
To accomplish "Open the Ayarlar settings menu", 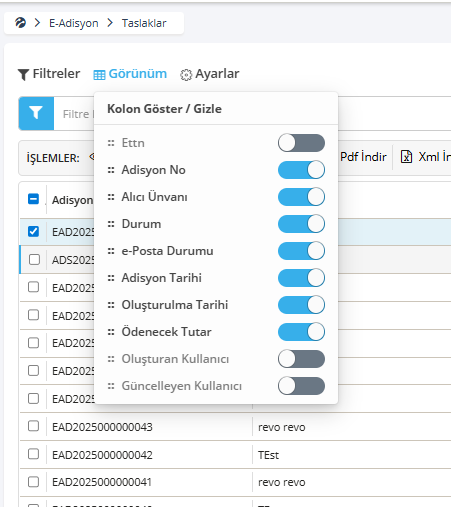I will click(x=210, y=74).
